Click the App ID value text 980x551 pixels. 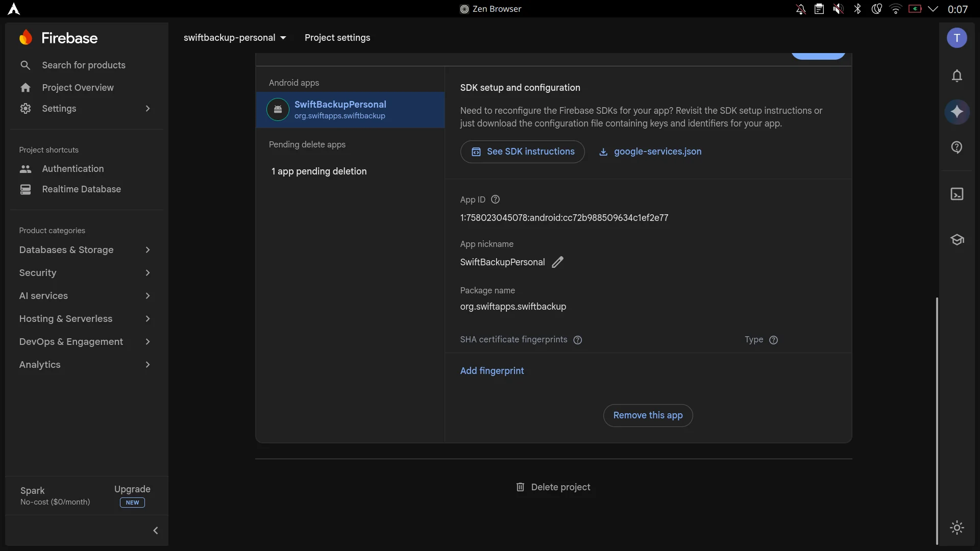(x=564, y=218)
